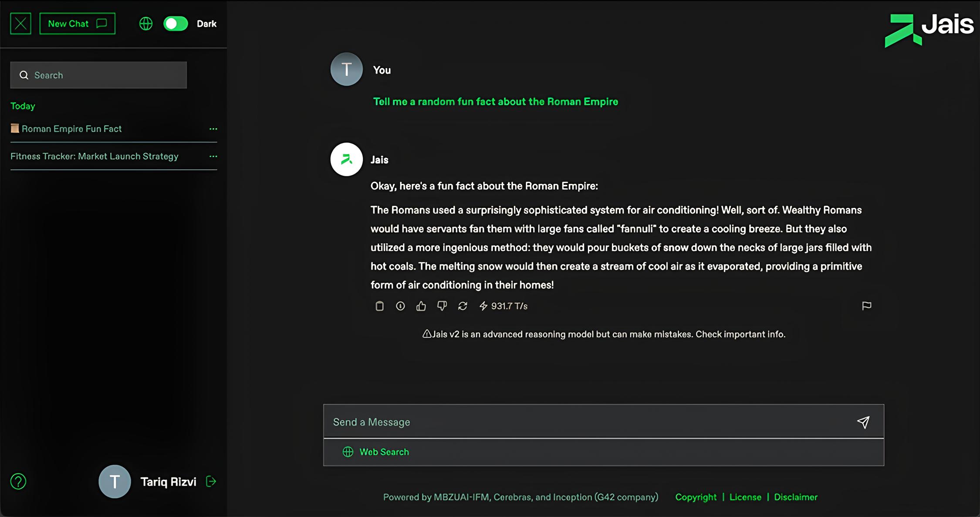The height and width of the screenshot is (517, 980).
Task: Enable the Web Search option
Action: point(376,452)
